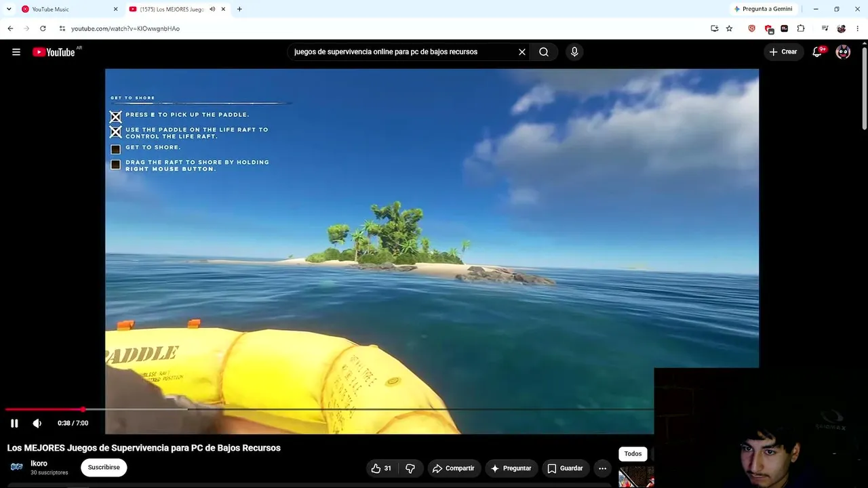Clear the search query with the X

pyautogui.click(x=522, y=52)
